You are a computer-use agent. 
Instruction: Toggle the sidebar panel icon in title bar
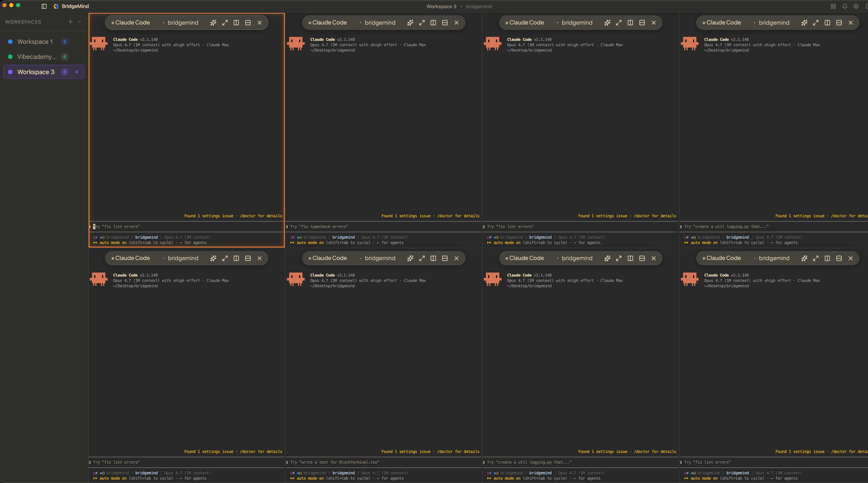pos(44,6)
